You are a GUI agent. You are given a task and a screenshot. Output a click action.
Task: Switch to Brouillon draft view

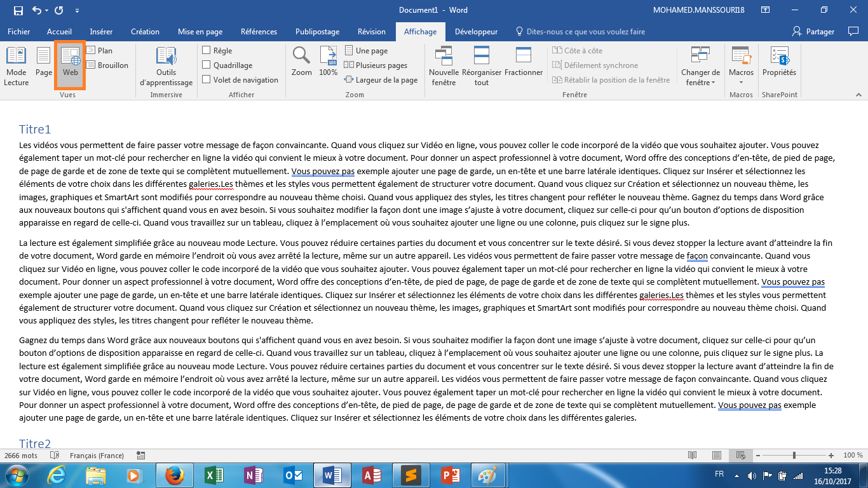click(x=107, y=65)
